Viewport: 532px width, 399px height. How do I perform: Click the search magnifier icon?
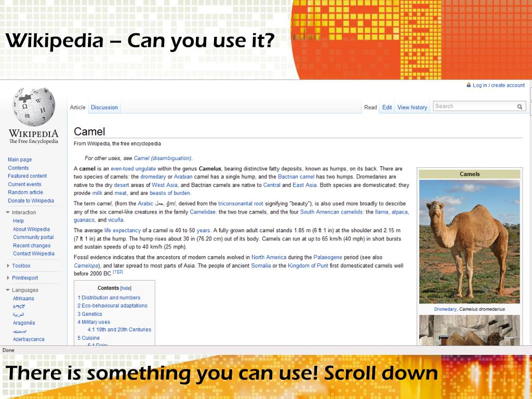tap(520, 107)
